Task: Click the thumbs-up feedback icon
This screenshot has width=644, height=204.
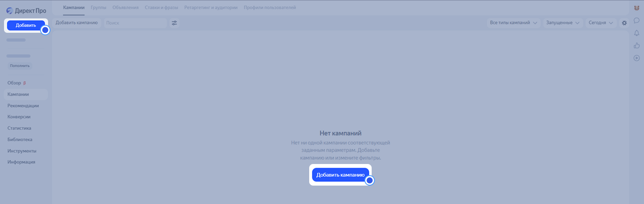Action: 636,46
